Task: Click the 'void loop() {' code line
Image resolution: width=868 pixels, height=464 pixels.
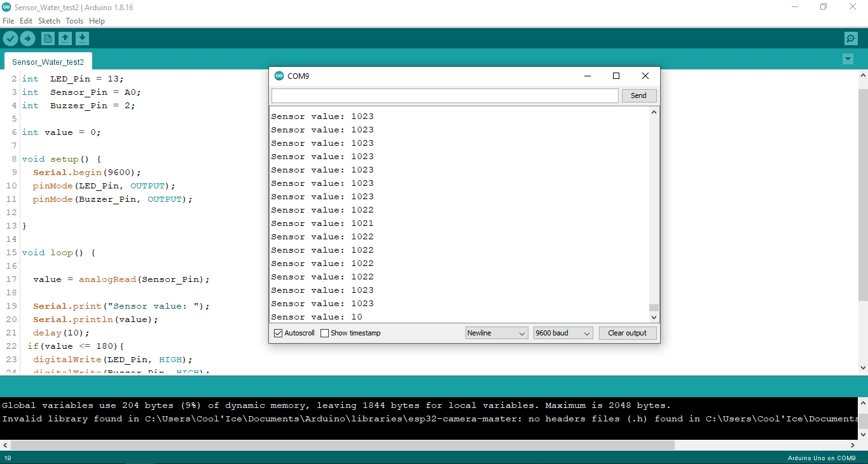Action: 59,253
